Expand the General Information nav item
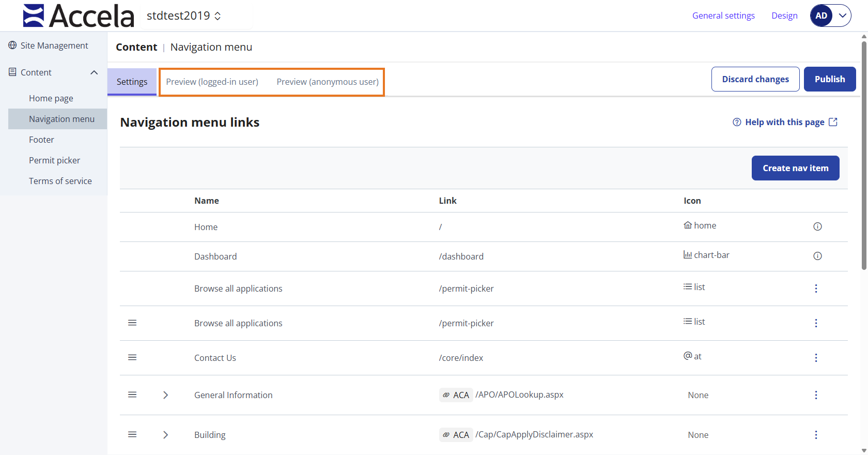The width and height of the screenshot is (868, 455). click(165, 395)
